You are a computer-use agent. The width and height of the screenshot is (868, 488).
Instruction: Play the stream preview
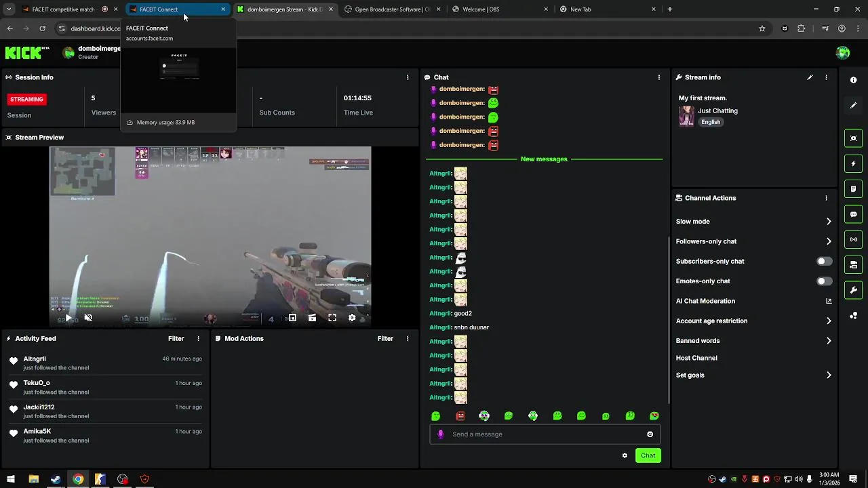[68, 317]
